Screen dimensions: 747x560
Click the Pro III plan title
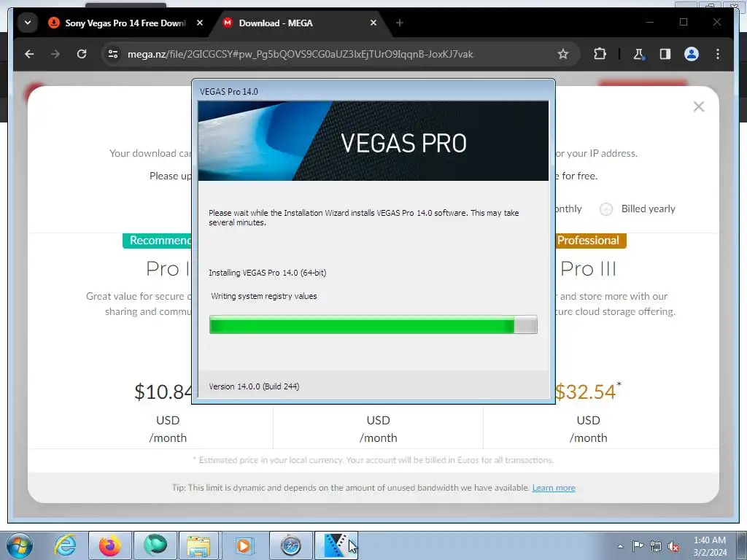click(x=589, y=269)
